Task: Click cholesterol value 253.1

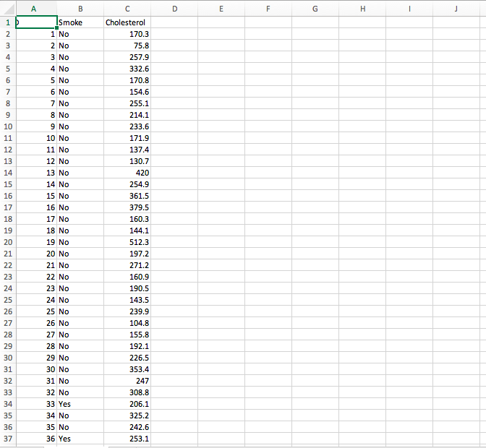Action: click(127, 439)
